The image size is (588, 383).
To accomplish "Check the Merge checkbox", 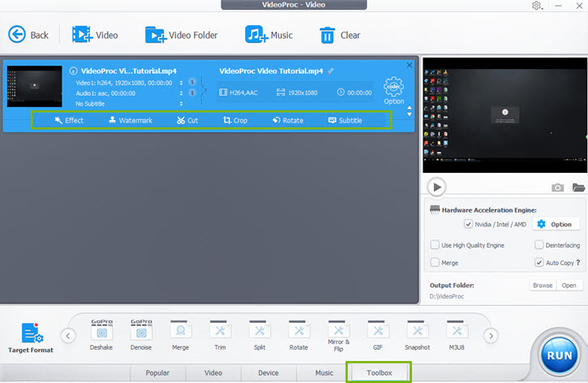I will 436,263.
